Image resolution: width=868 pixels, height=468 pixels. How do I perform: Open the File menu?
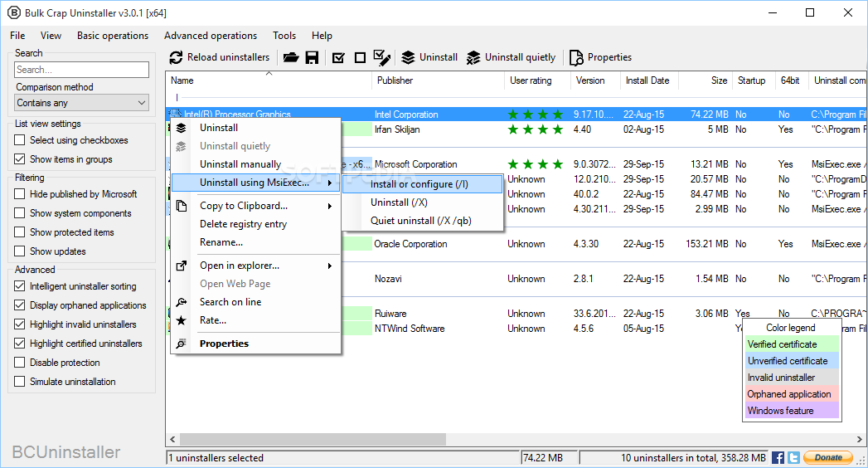(x=17, y=36)
